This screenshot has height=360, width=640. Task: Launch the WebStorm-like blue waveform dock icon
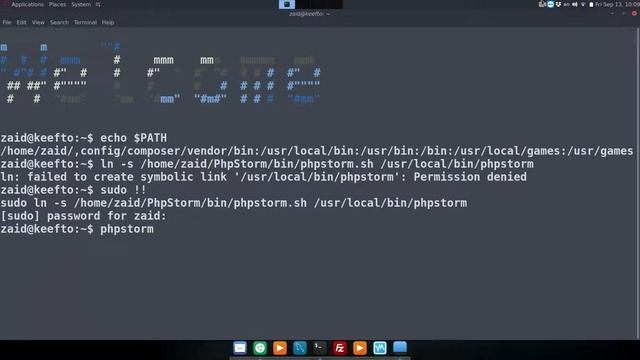pyautogui.click(x=380, y=348)
